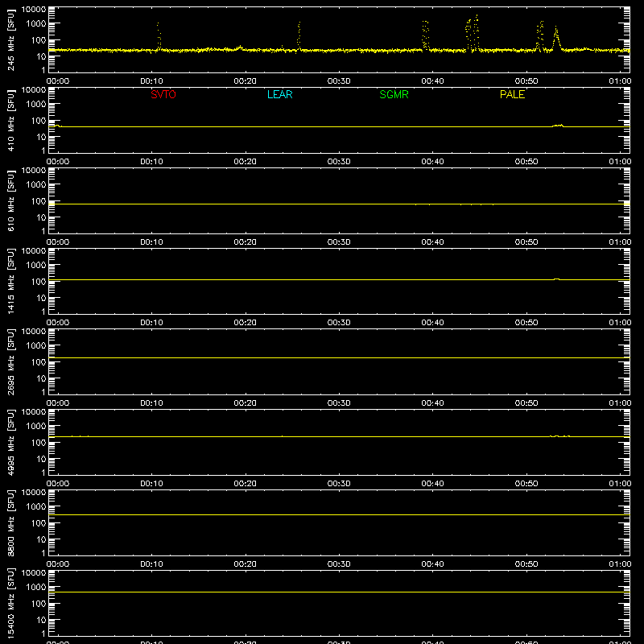Click the 00:00 time label under 610 MHz plot

click(58, 242)
